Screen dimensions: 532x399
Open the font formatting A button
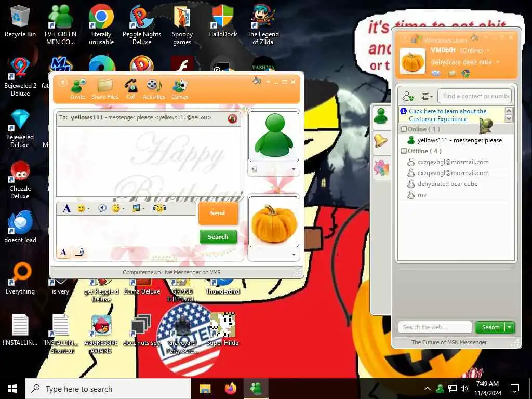(x=67, y=208)
